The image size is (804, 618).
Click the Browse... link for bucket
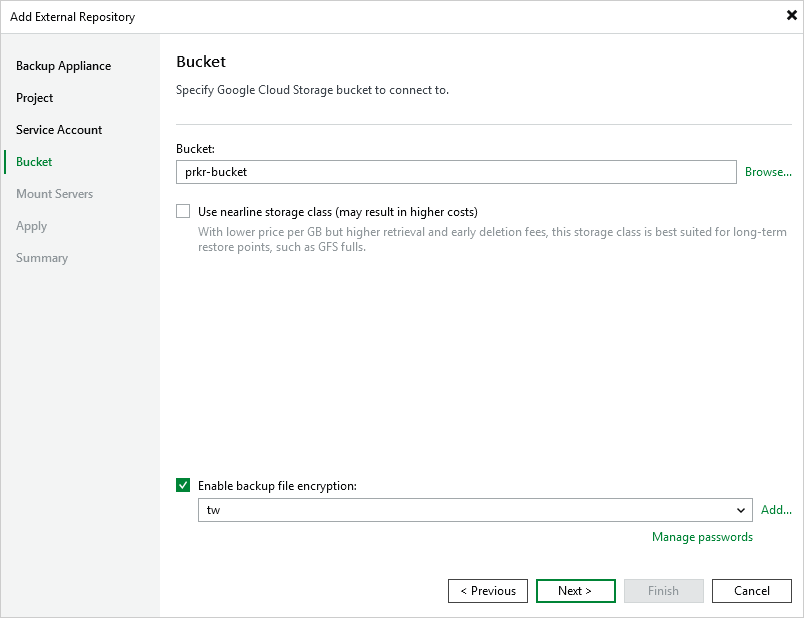[768, 172]
